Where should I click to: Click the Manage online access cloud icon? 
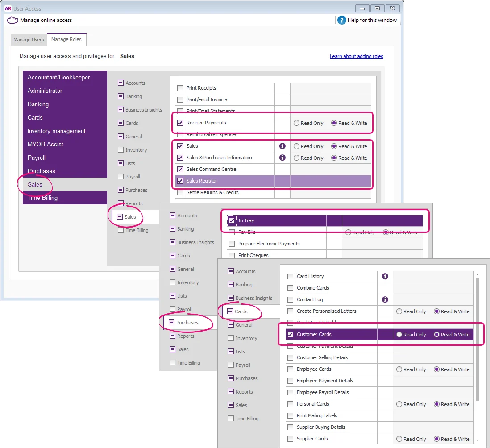(x=12, y=20)
